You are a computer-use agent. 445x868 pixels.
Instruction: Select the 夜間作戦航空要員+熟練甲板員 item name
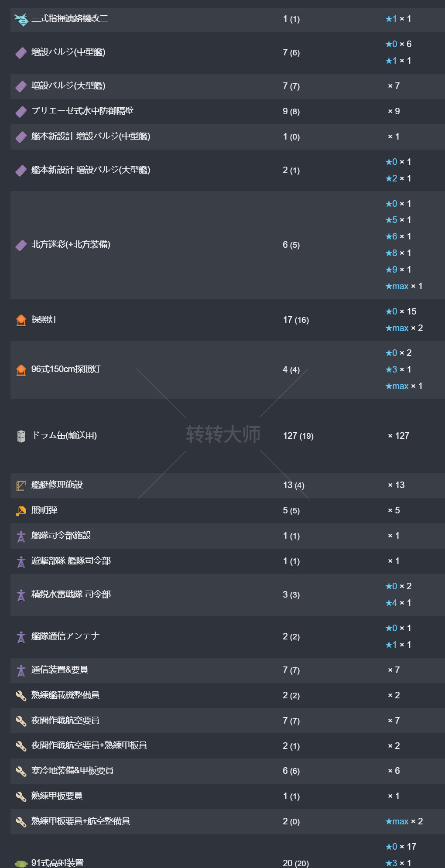click(89, 745)
